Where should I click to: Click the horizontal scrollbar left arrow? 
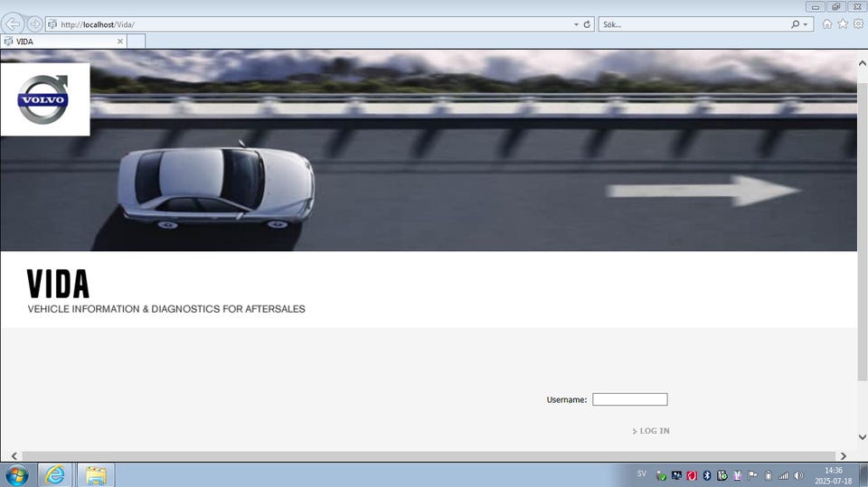point(14,456)
